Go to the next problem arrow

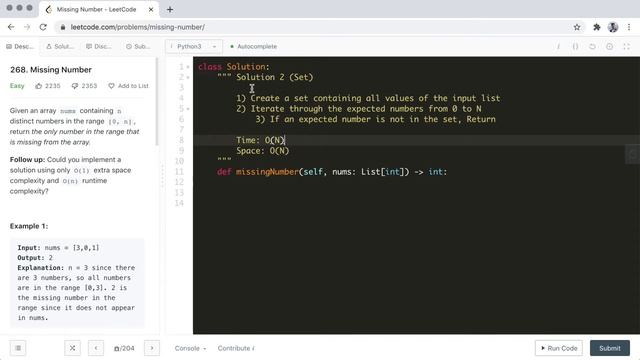tap(152, 348)
